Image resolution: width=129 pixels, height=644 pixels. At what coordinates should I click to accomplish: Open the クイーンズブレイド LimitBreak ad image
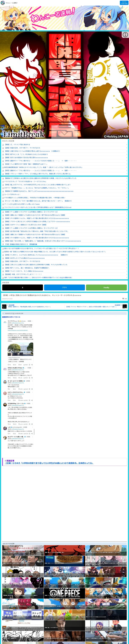coord(64,85)
